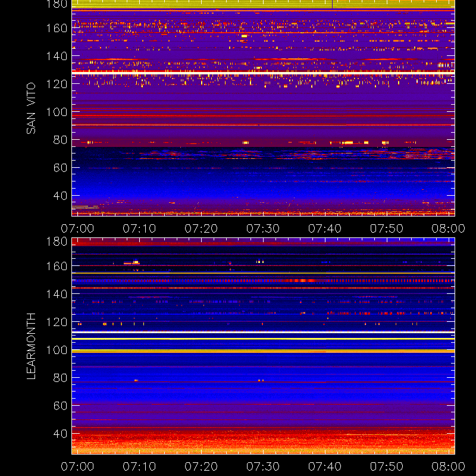The width and height of the screenshot is (476, 476).
Task: Select the 60 label on San Vito axis
Action: coord(60,168)
